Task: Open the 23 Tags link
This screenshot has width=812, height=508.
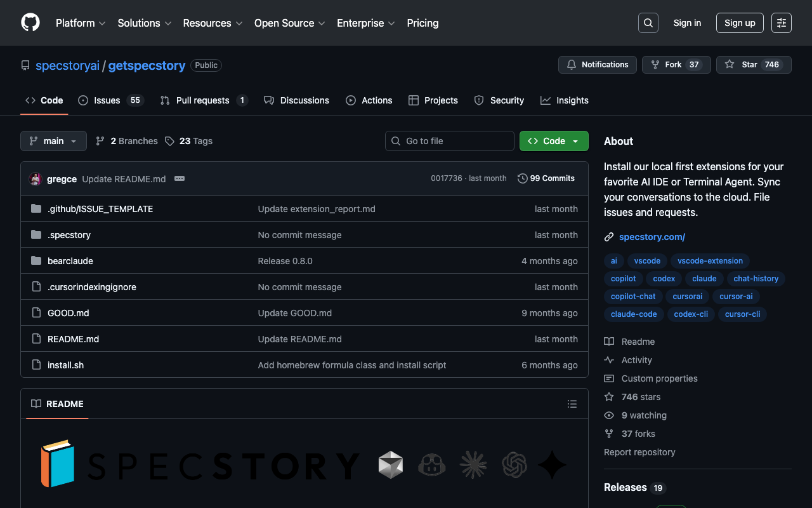Action: pyautogui.click(x=189, y=141)
